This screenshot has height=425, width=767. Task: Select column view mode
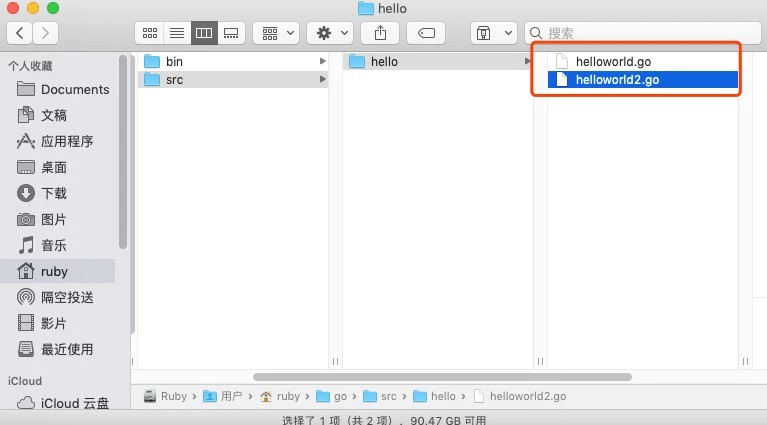204,33
